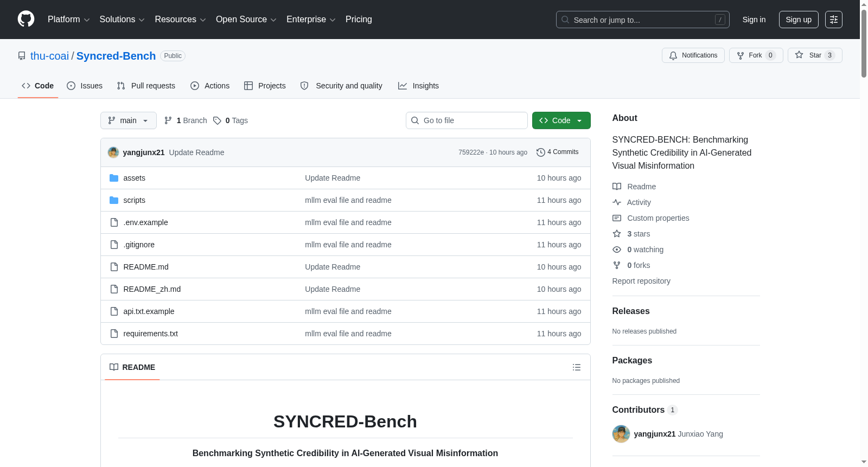Open the command palette icon button

pyautogui.click(x=834, y=20)
